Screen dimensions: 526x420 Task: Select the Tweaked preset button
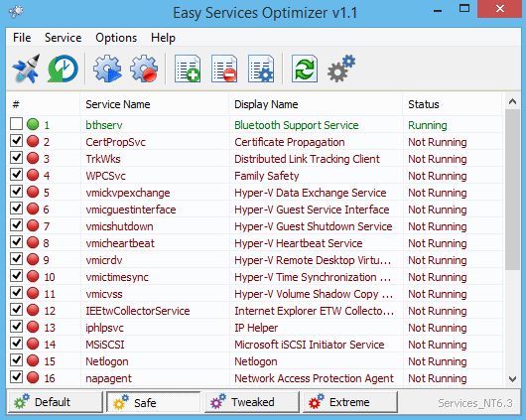click(x=252, y=402)
